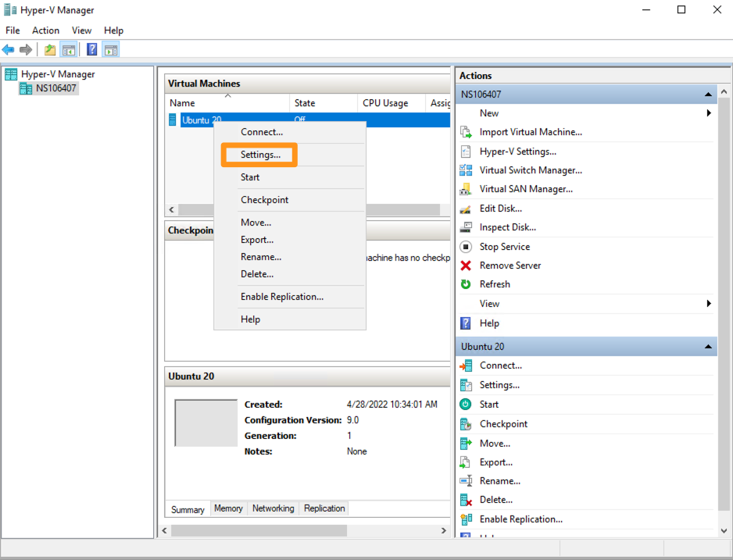The height and width of the screenshot is (560, 733).
Task: Click the blue Help toolbar icon
Action: 92,50
